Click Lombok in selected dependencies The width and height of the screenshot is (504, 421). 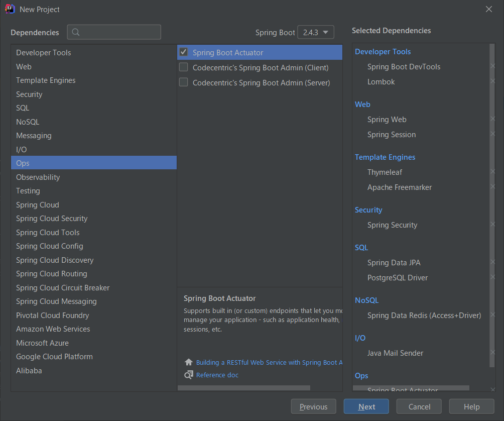[x=381, y=82]
